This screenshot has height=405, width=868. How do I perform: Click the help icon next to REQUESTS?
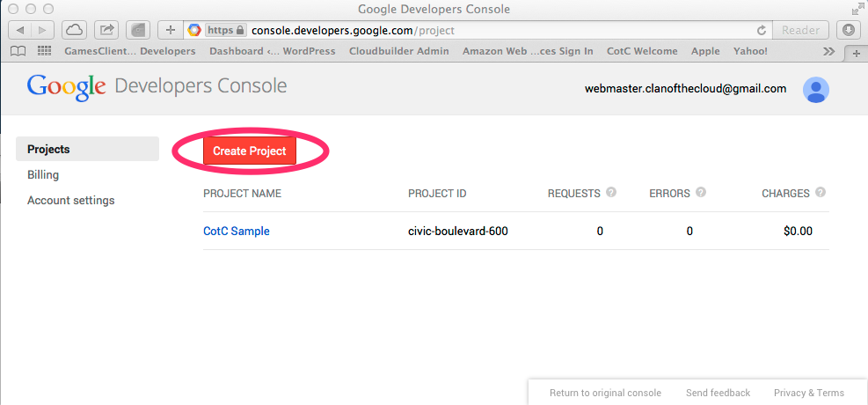click(611, 192)
